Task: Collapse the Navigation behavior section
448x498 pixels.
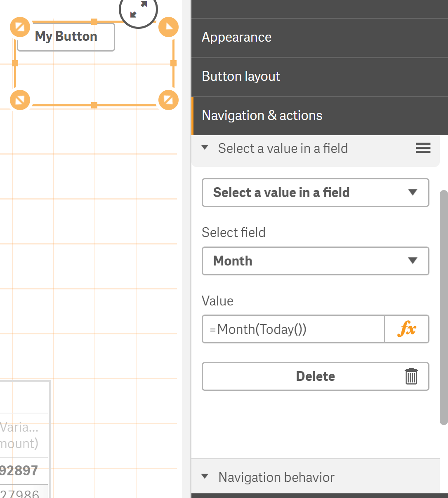Action: coord(205,477)
